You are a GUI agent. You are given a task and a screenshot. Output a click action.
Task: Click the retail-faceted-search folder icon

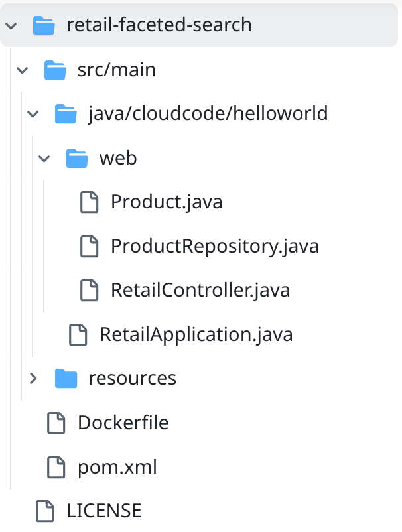tap(44, 25)
